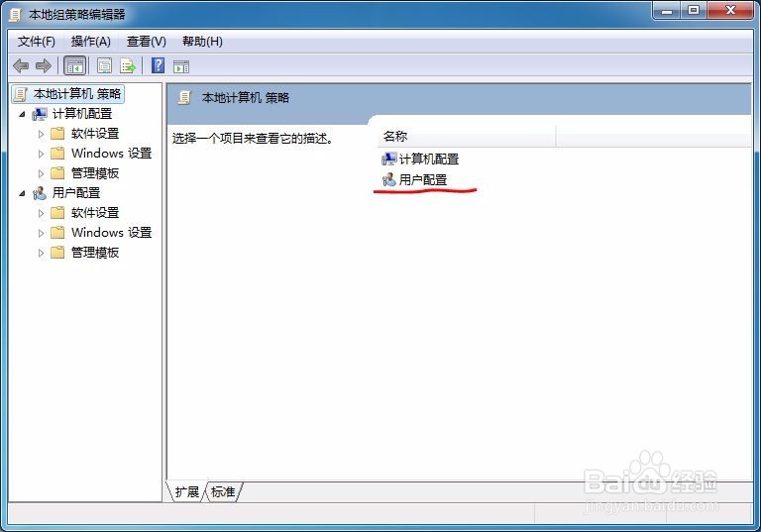761x532 pixels.
Task: Switch to the 扩展 tab
Action: pyautogui.click(x=187, y=491)
